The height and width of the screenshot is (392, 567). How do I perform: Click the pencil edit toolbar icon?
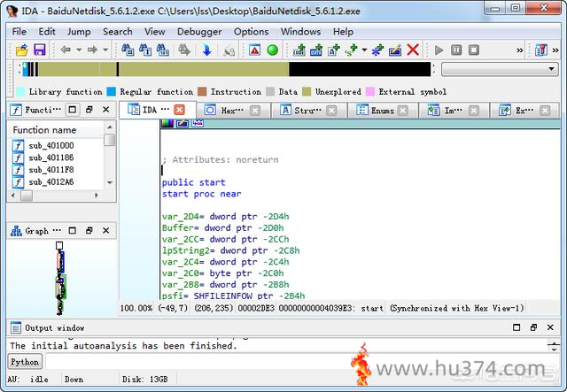click(395, 50)
